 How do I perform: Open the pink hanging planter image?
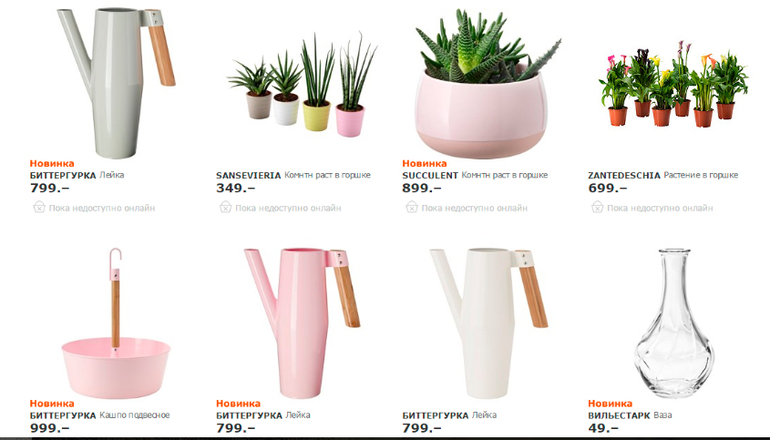(x=116, y=323)
